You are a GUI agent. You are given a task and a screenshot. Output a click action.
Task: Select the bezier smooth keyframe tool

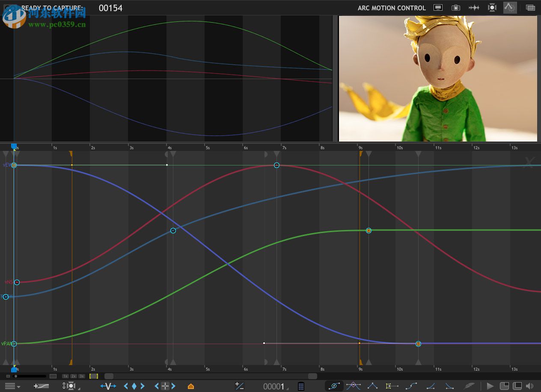[x=353, y=386]
